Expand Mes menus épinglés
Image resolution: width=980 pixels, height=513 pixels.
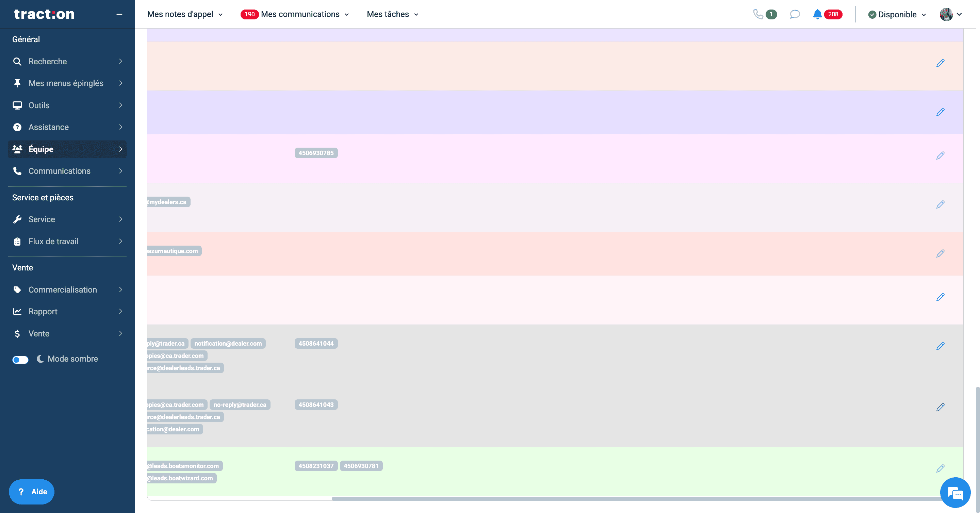coord(67,83)
